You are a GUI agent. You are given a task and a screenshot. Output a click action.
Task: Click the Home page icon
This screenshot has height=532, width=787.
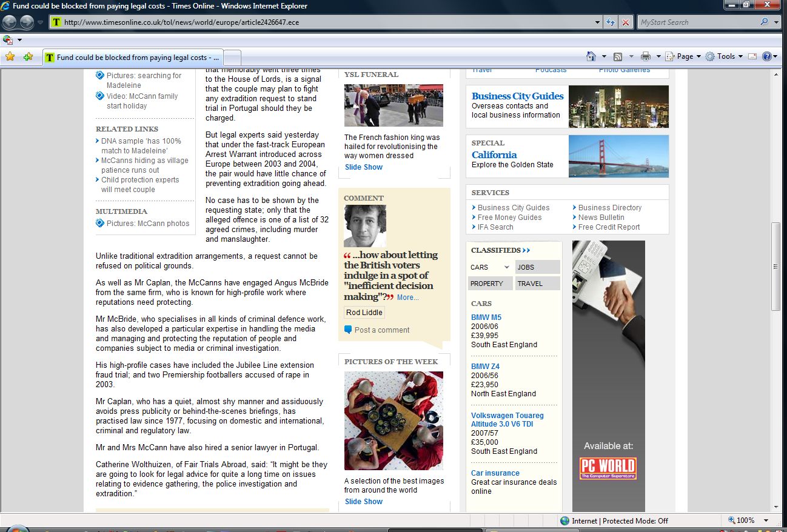[x=591, y=56]
